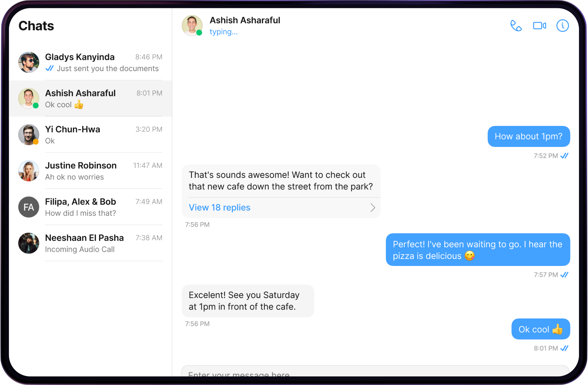Click the Ashish Asharaful name in header
Screen dimensions: 588x385
[x=245, y=20]
